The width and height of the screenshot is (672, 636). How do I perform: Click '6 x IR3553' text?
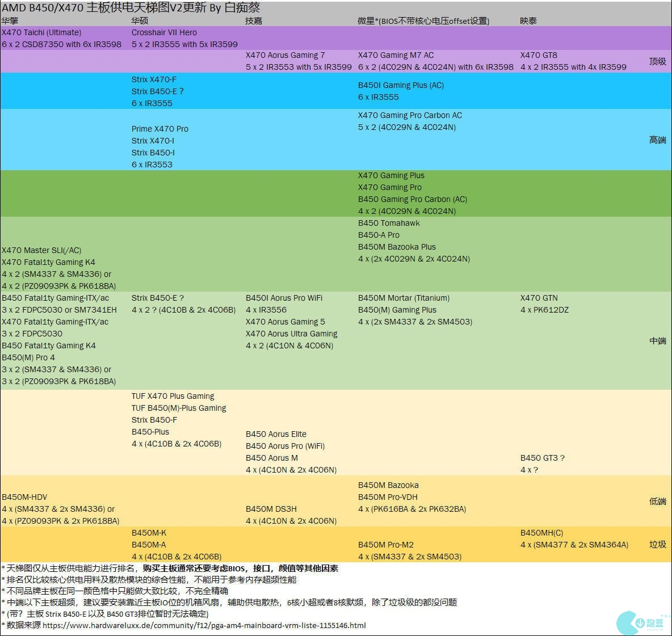coord(152,165)
